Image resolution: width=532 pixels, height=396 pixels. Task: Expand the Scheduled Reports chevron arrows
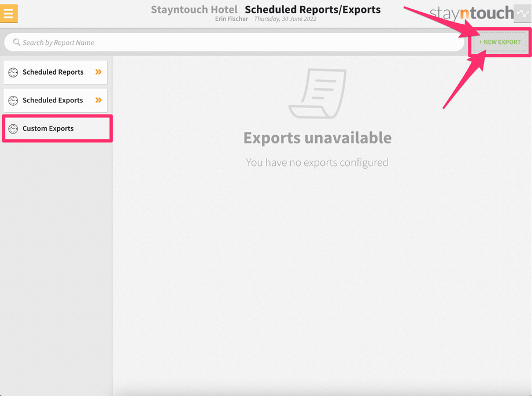98,72
